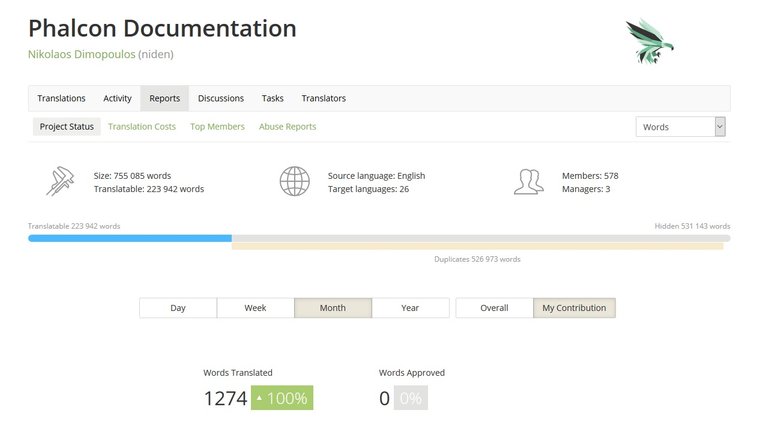Click the 'Size: 755 085 words' text
This screenshot has height=422, width=768.
point(132,176)
